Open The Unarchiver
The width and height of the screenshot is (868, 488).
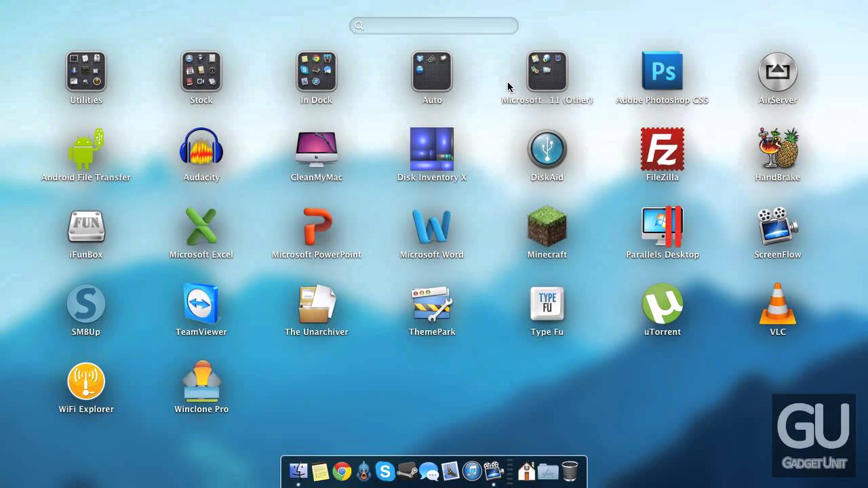pos(317,303)
